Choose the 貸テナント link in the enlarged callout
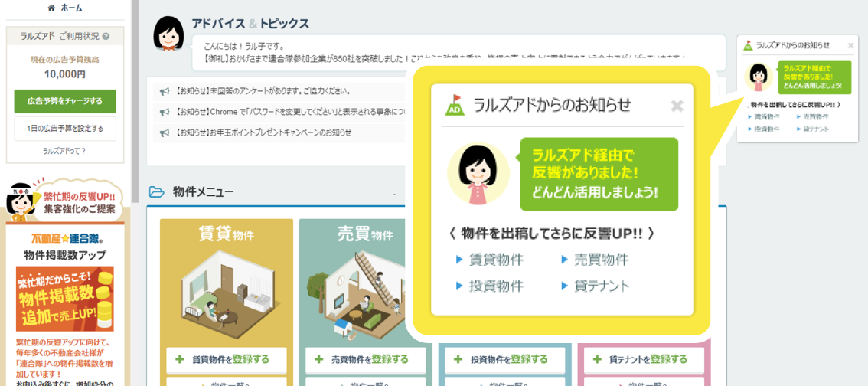868x386 pixels. point(601,286)
